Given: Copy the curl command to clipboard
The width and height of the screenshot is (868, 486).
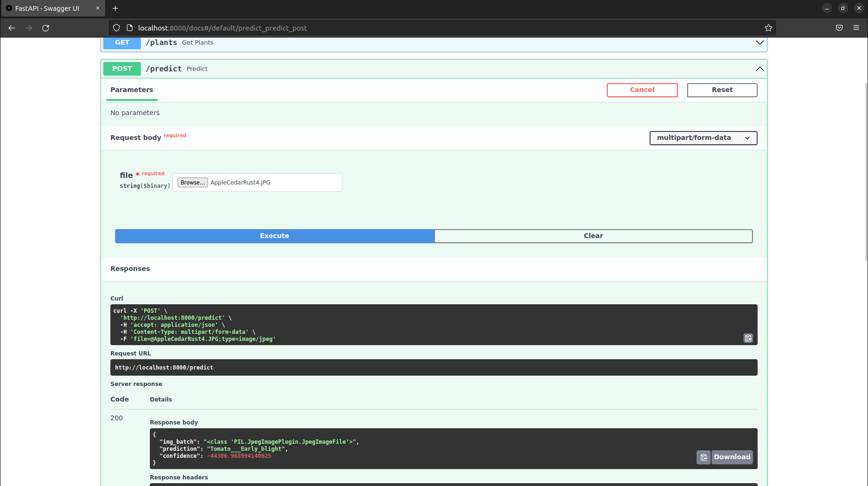Looking at the screenshot, I should (748, 338).
